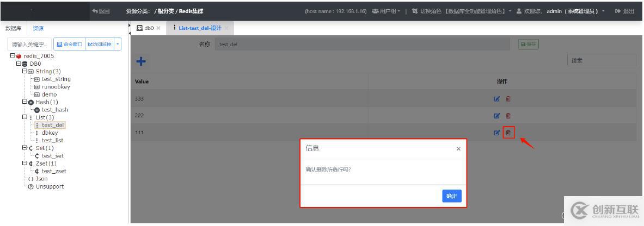Select the test_zset key
644x226 pixels.
pyautogui.click(x=54, y=171)
